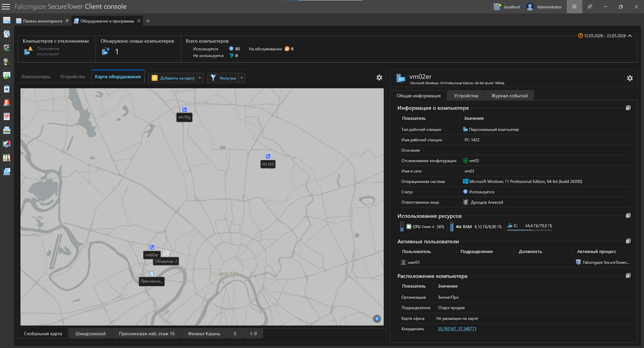644x348 pixels.
Task: Open the Устройства tab in vm02er panel
Action: click(466, 96)
